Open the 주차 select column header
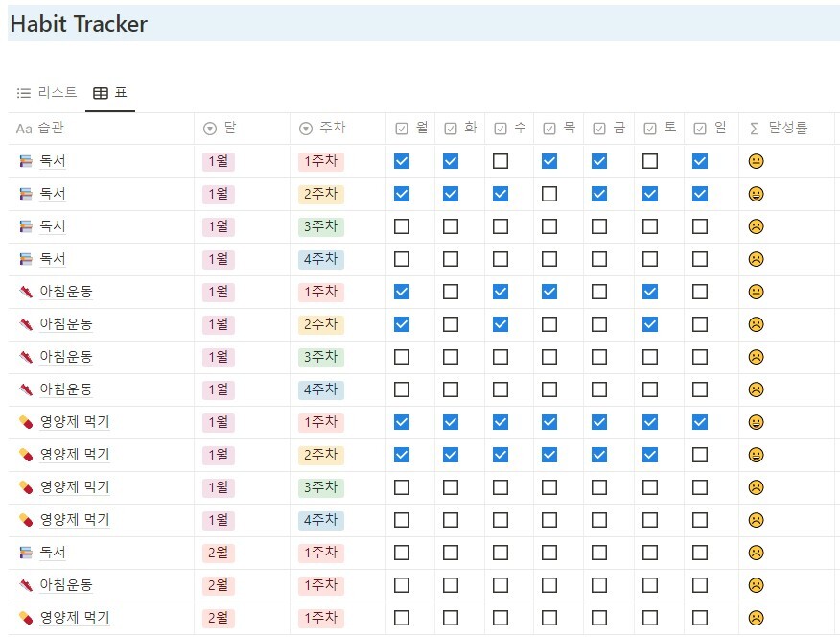The height and width of the screenshot is (637, 840). tap(338, 129)
